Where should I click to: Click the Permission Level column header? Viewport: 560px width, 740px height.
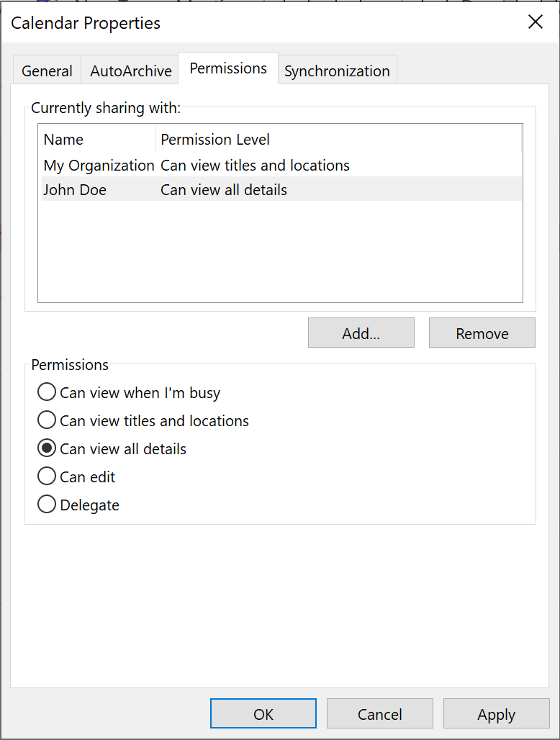(215, 140)
